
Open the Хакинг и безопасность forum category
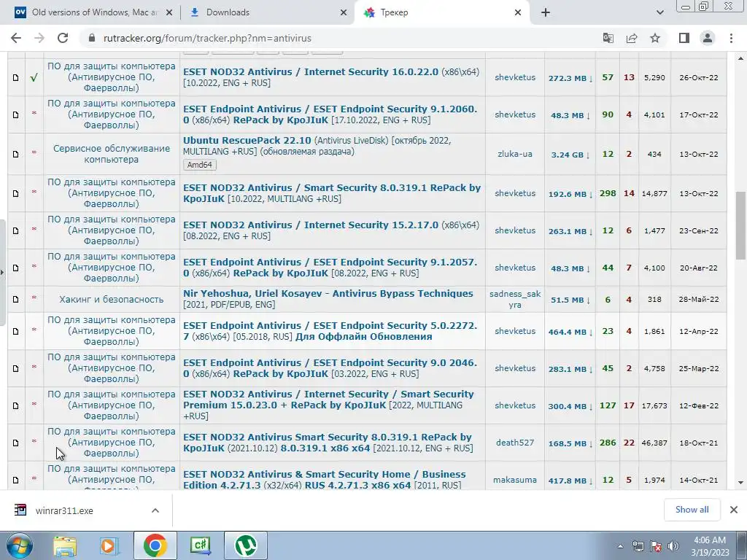click(x=111, y=299)
